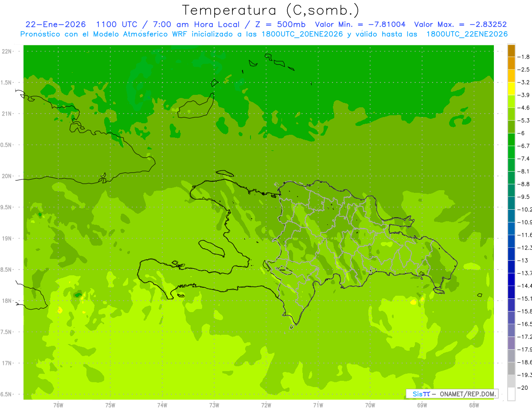Pick the dark blue swatch between -13.7 and -14.4

pyautogui.click(x=512, y=279)
